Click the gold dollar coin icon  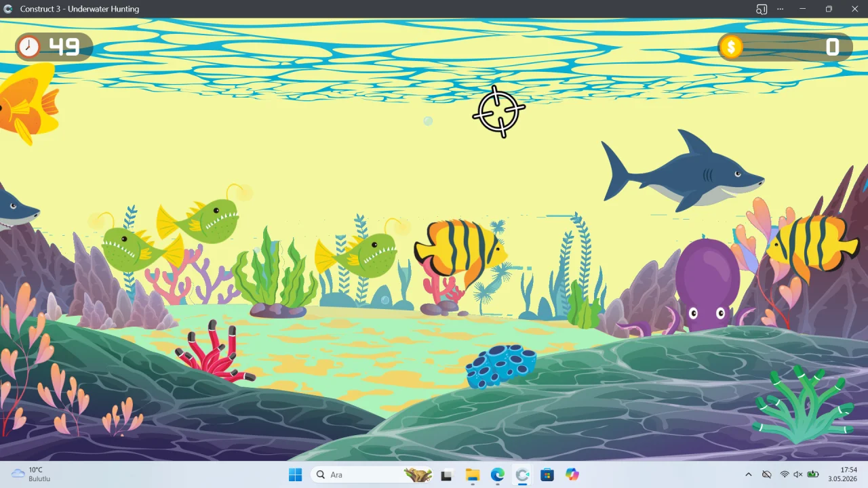pos(731,47)
